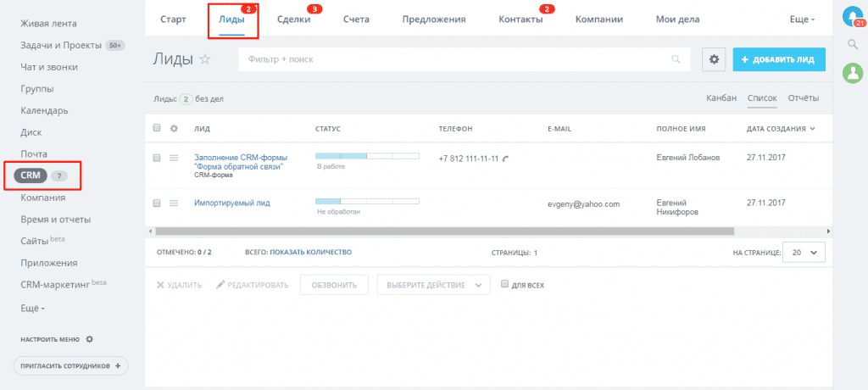Viewport: 868px width, 390px height.
Task: Expand the Еще menu in top tabs
Action: [802, 19]
